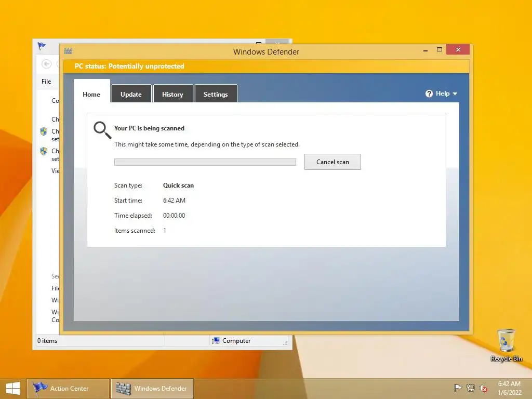Open the Settings tab
532x399 pixels.
point(216,95)
